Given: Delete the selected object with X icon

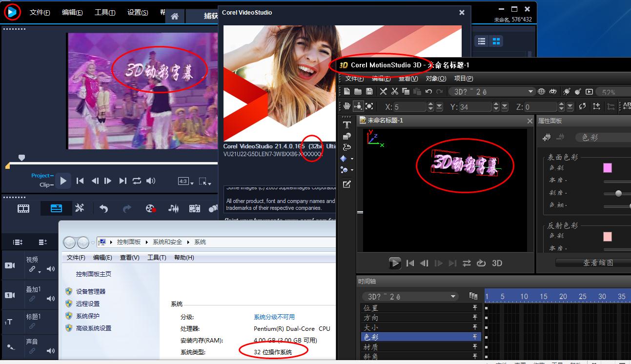Looking at the screenshot, I should point(383,91).
